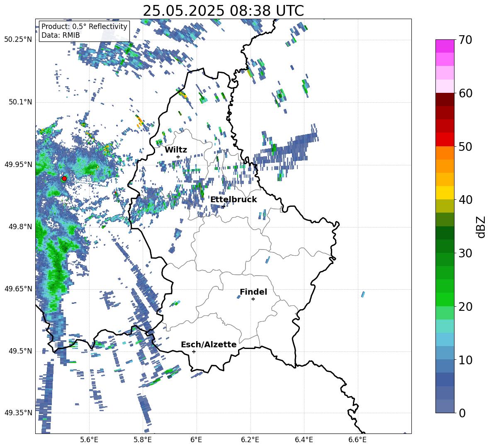Screen dimensions: 491x448
Task: Click the timestamp title 25.05.2025 08:38 UTC
Action: [223, 11]
